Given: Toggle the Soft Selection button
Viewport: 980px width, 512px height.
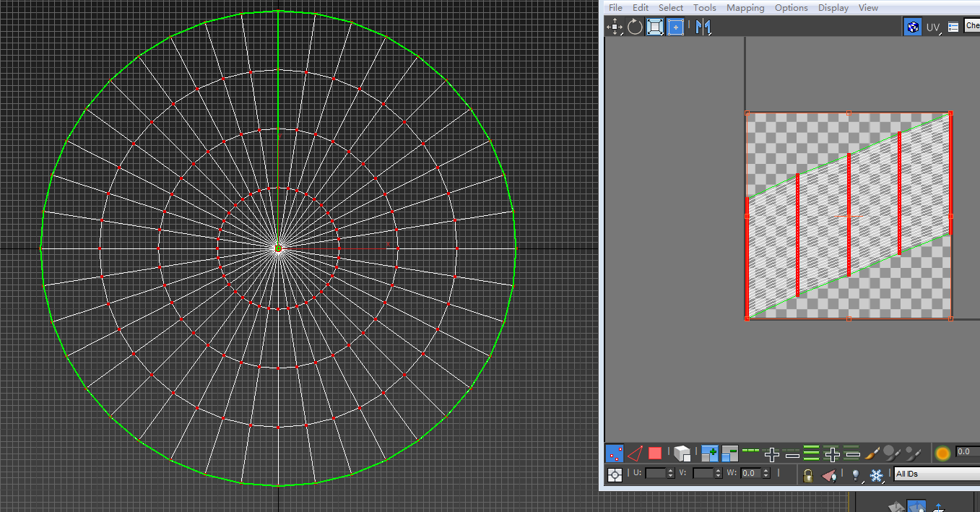Looking at the screenshot, I should [x=942, y=454].
